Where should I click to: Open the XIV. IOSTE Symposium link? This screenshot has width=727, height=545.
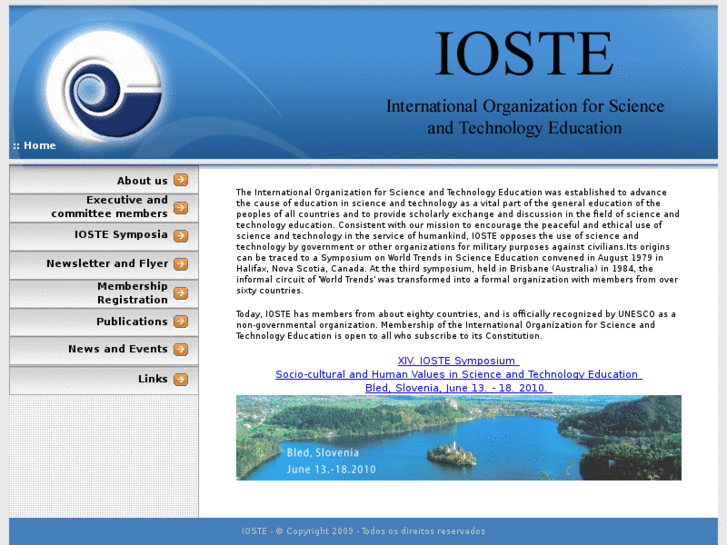coord(458,360)
